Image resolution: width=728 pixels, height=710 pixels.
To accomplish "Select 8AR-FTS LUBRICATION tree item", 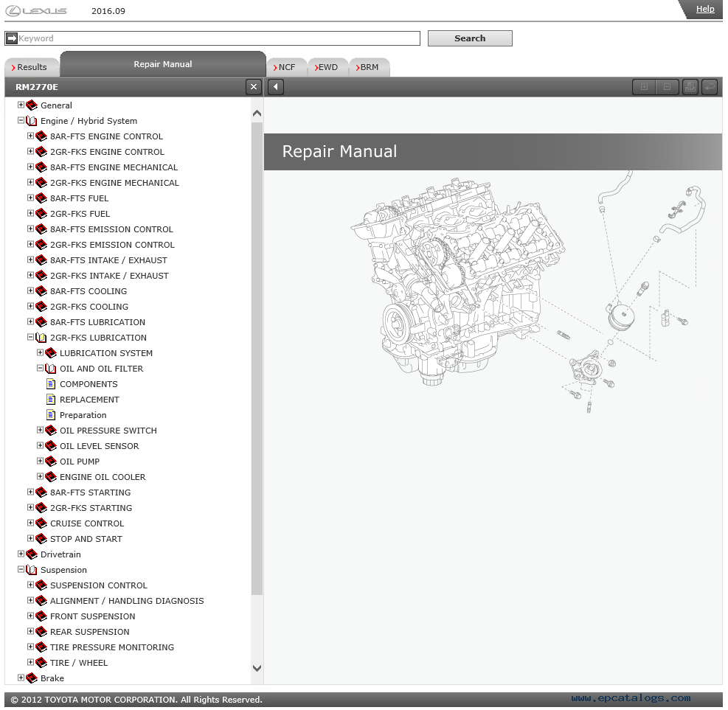I will tap(97, 322).
